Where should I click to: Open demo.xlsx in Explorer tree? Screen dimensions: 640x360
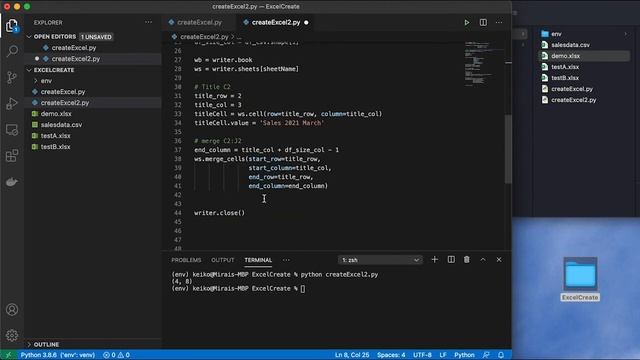56,114
